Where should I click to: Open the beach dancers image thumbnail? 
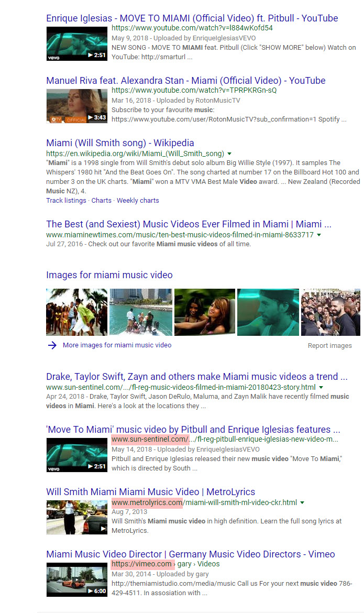pyautogui.click(x=76, y=312)
